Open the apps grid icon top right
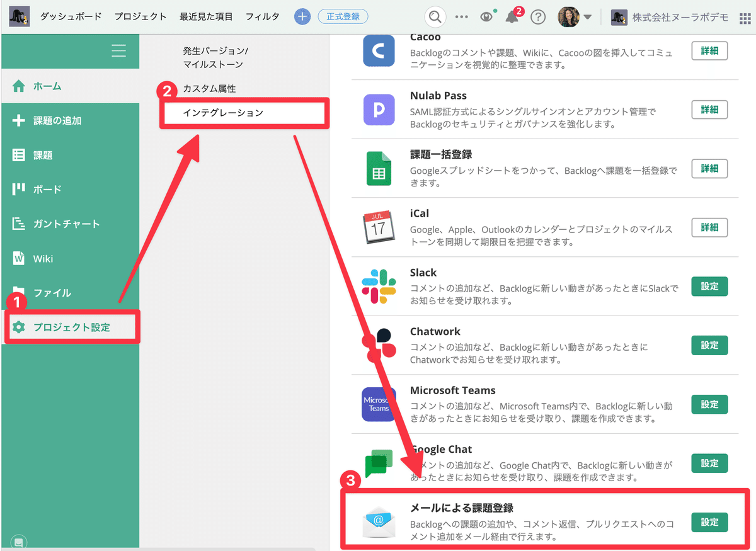The height and width of the screenshot is (551, 756). coord(745,17)
